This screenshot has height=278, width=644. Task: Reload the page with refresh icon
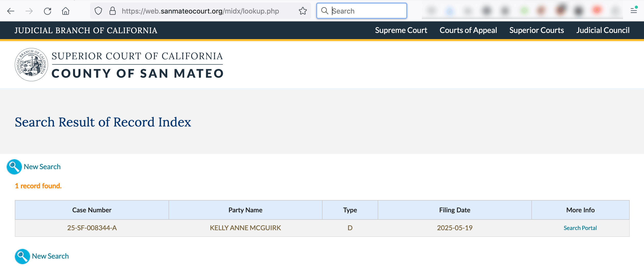[47, 11]
